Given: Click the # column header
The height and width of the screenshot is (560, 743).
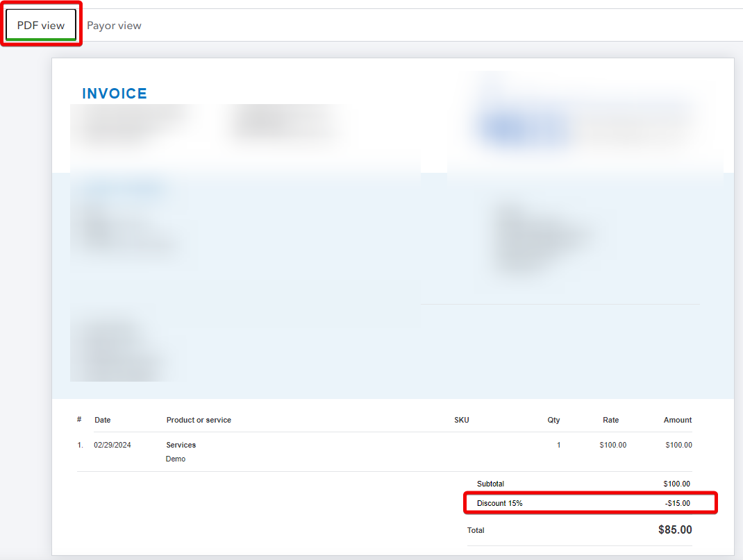Looking at the screenshot, I should [78, 420].
